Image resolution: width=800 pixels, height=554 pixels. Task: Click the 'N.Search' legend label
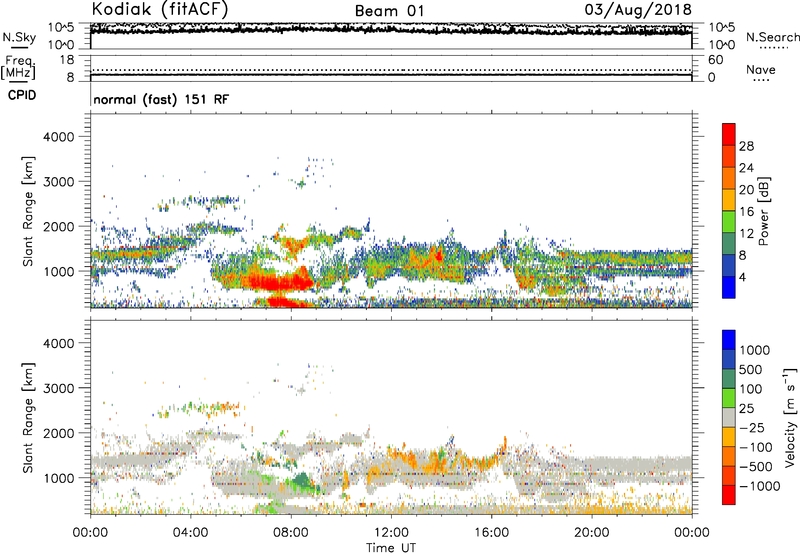(772, 37)
